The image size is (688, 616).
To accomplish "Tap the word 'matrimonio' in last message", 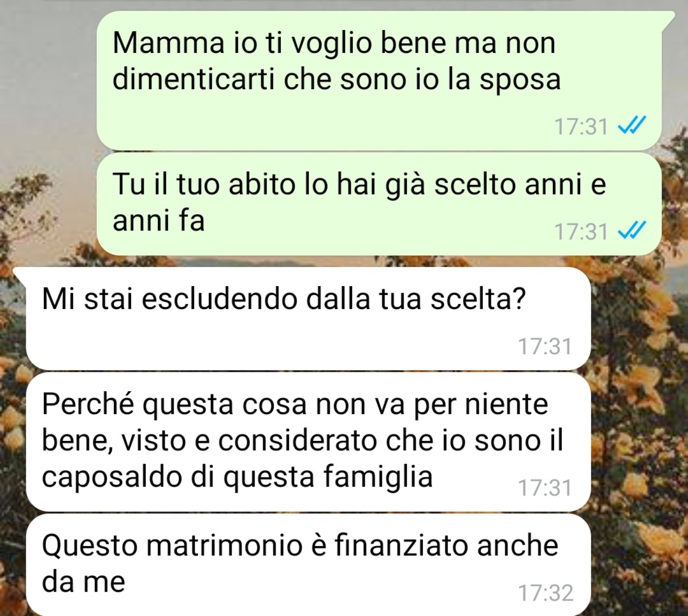I will [x=224, y=545].
